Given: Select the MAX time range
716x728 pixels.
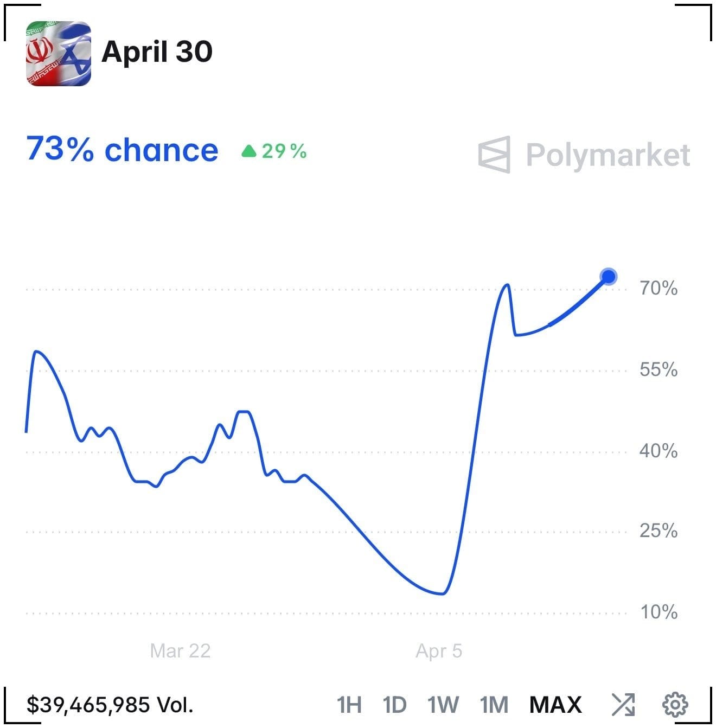Looking at the screenshot, I should click(555, 705).
